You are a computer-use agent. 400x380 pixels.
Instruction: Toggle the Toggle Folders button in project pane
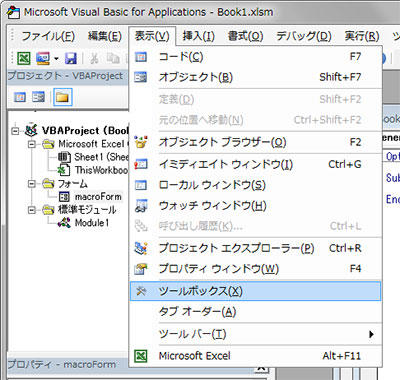coord(62,97)
